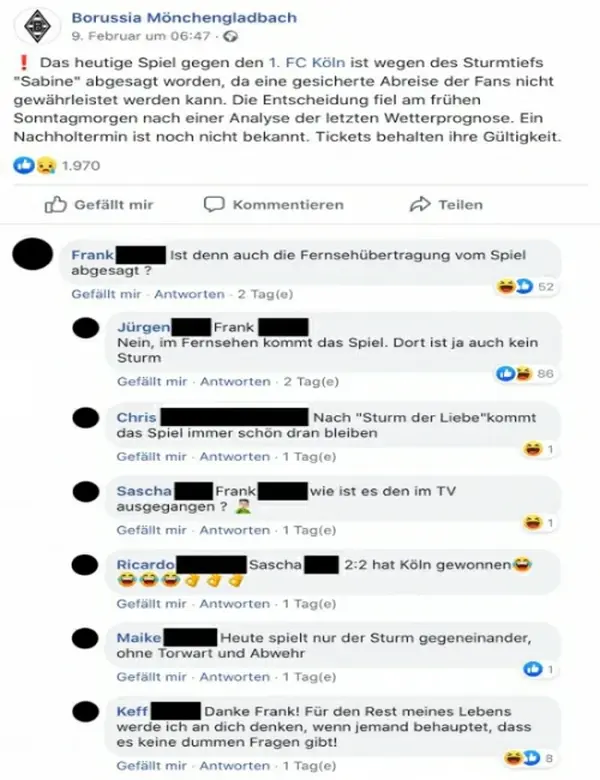Open the Borussia Mönchengladbach page name link
Viewport: 600px width, 780px height.
[x=184, y=17]
